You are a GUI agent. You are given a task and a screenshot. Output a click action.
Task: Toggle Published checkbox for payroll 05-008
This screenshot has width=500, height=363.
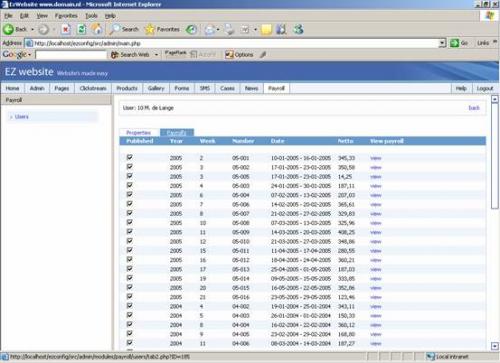tap(130, 222)
